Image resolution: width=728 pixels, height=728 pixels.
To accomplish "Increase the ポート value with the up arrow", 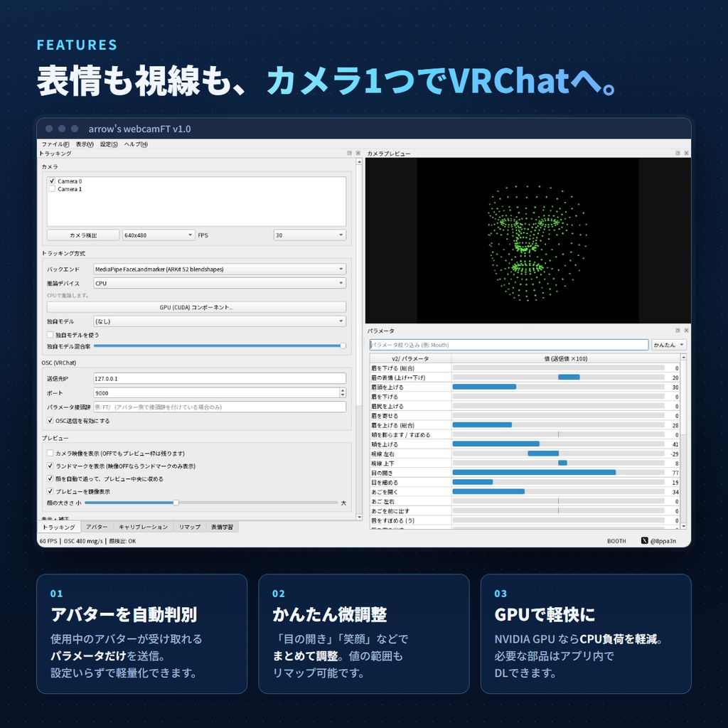I will pos(343,390).
